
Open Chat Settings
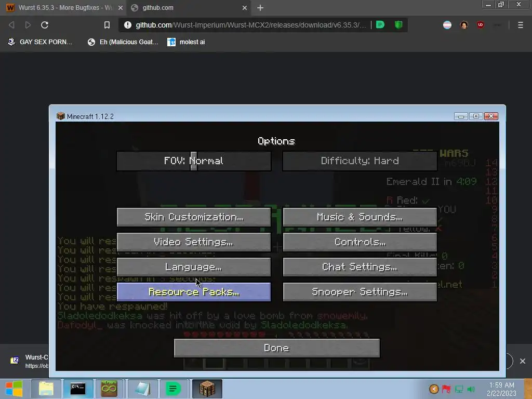click(360, 267)
